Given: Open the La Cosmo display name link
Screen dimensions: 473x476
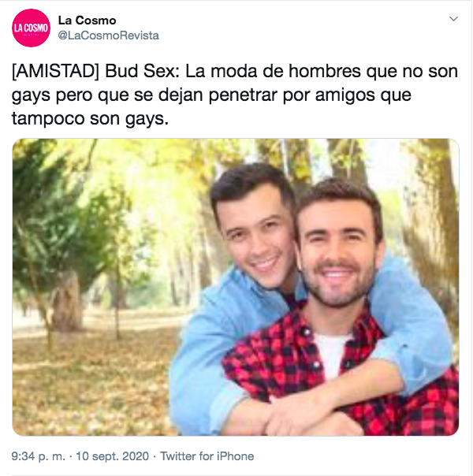Looking at the screenshot, I should tap(88, 20).
